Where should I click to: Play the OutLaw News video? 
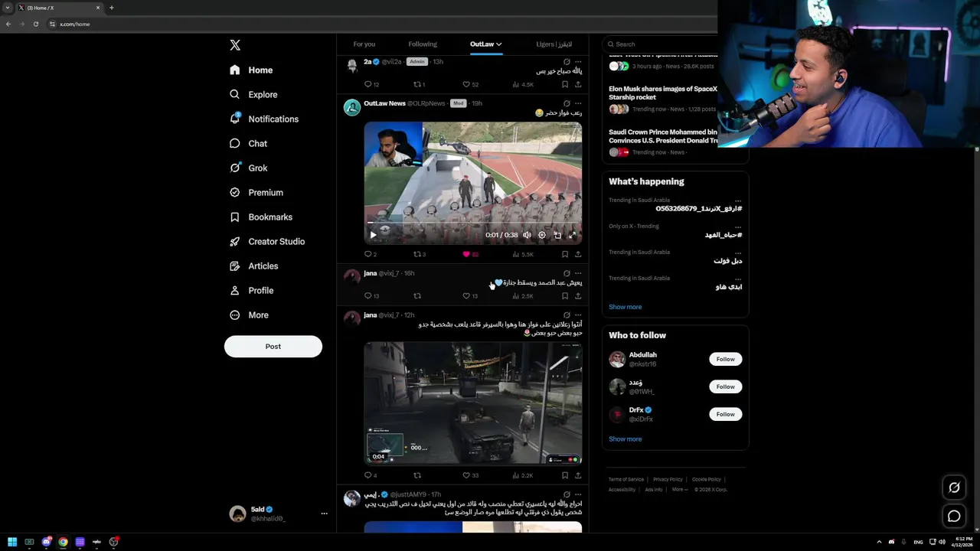pyautogui.click(x=374, y=235)
